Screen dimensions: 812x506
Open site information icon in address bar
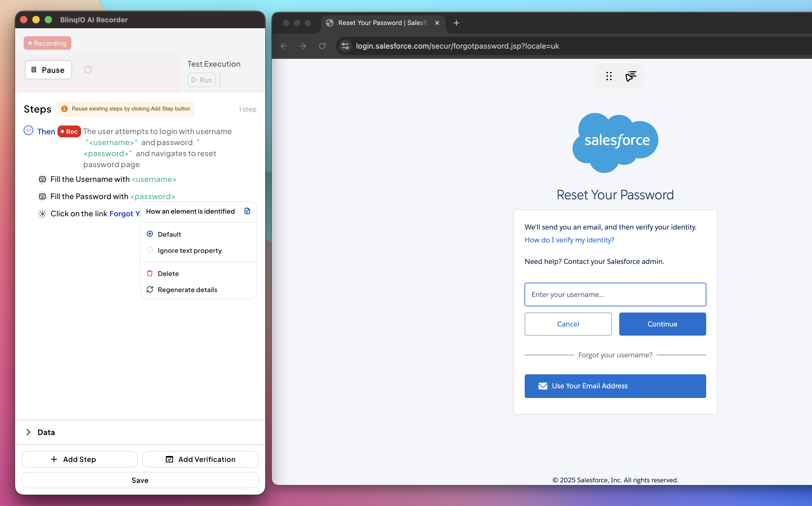tap(346, 46)
